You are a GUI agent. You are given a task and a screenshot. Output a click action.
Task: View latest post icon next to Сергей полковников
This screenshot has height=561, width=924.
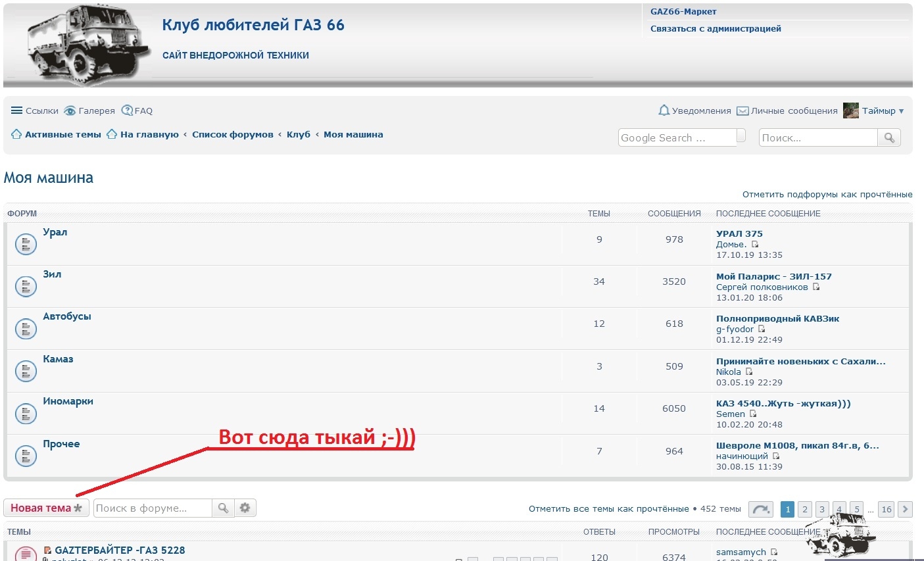coord(816,287)
